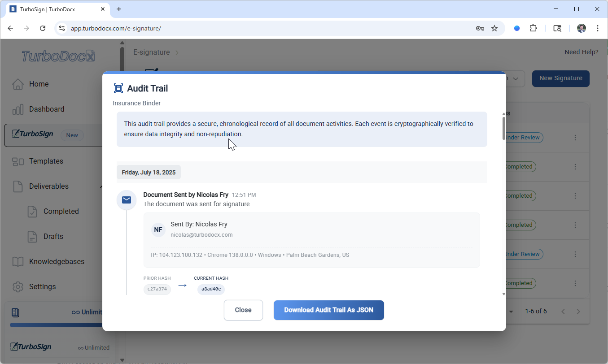Close the Audit Trail dialog
The width and height of the screenshot is (608, 364).
click(243, 310)
